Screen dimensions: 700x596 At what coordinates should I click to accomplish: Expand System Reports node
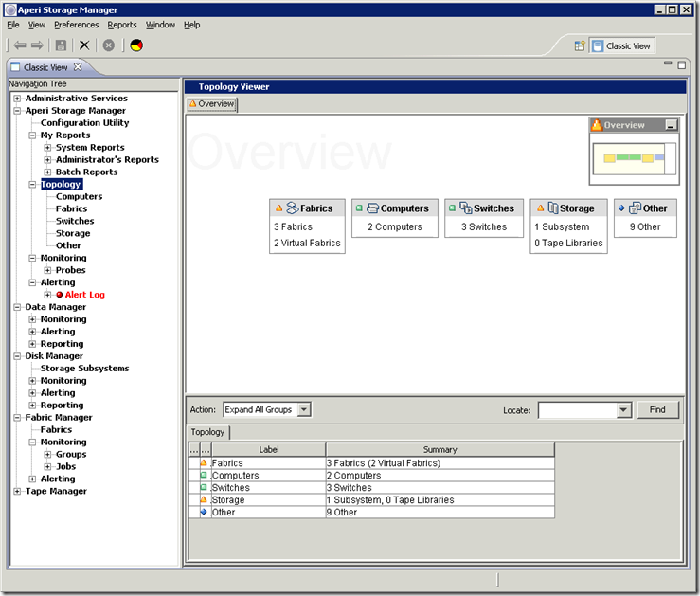tap(47, 147)
